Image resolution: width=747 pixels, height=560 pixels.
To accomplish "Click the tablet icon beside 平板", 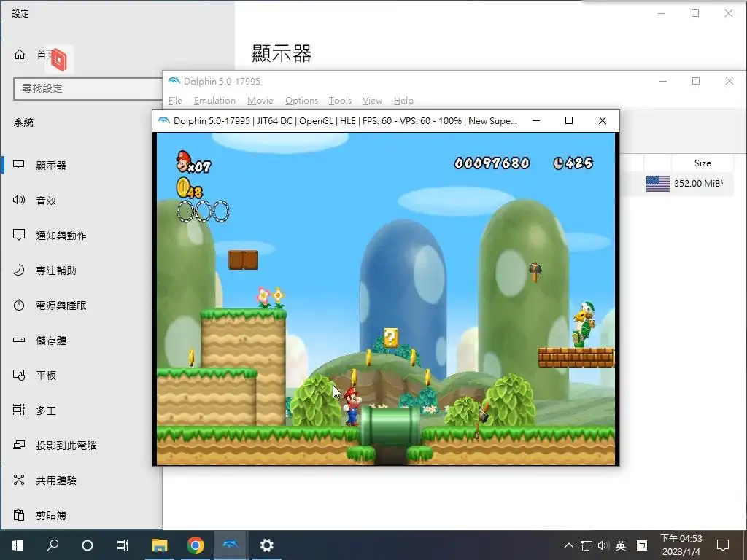I will pyautogui.click(x=19, y=376).
